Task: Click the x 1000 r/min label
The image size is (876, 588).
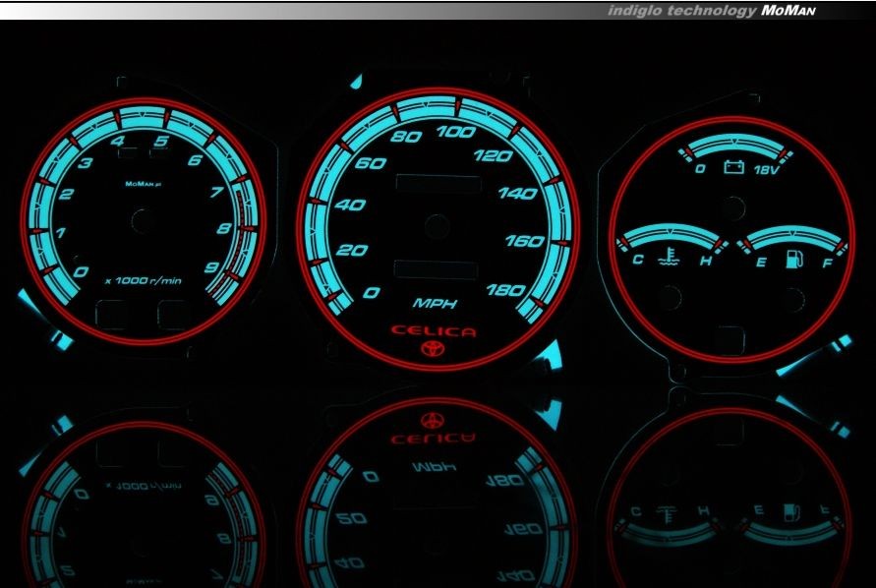Action: [x=144, y=281]
